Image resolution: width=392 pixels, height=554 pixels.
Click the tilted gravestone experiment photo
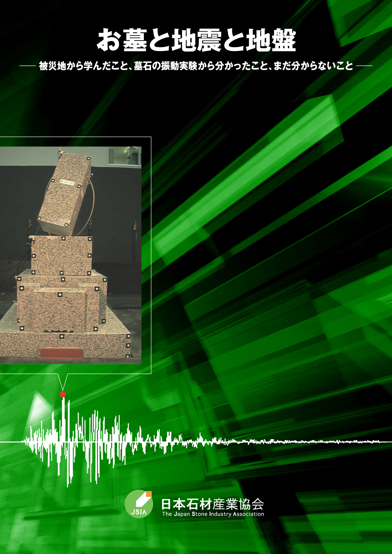point(70,255)
